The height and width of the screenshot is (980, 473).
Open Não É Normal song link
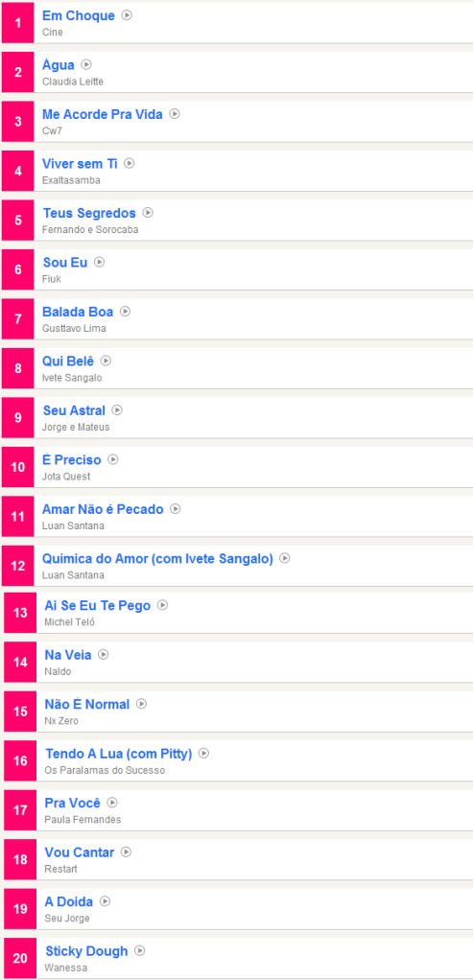(x=87, y=705)
